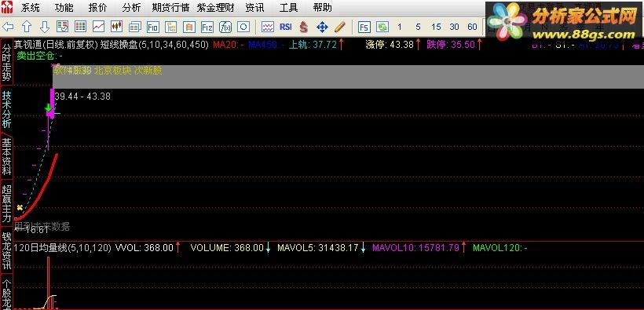The width and height of the screenshot is (644, 310).
Task: Click the VVOL: 368.00 value
Action: [x=145, y=247]
